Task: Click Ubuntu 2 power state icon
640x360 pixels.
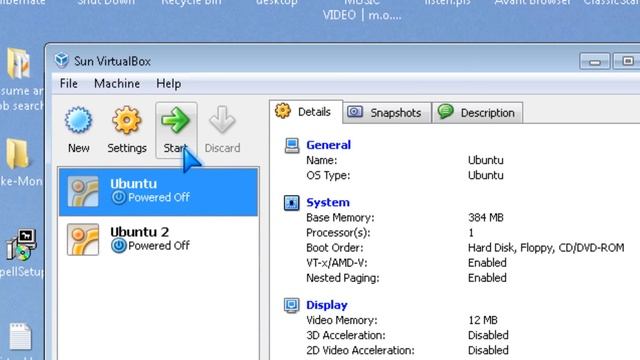Action: [x=118, y=246]
